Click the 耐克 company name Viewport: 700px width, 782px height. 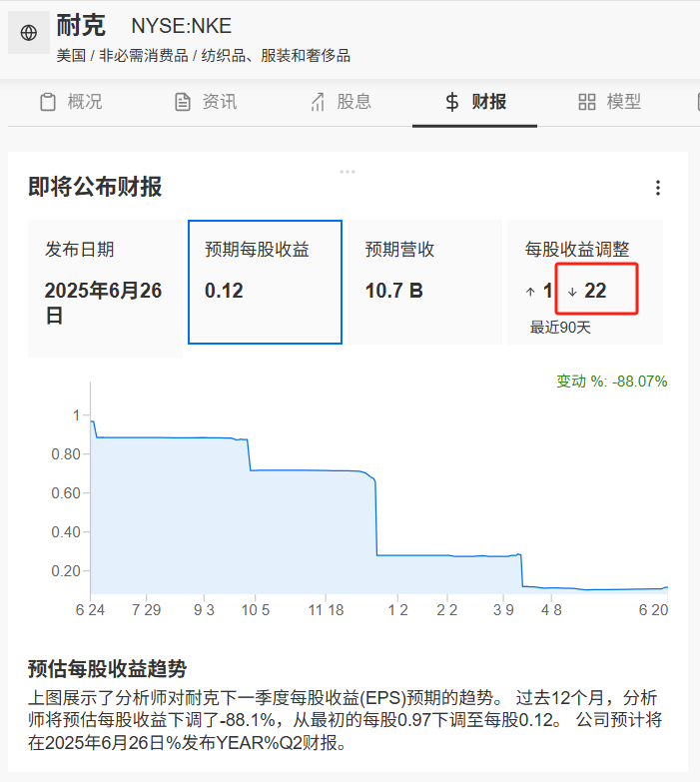pyautogui.click(x=81, y=25)
